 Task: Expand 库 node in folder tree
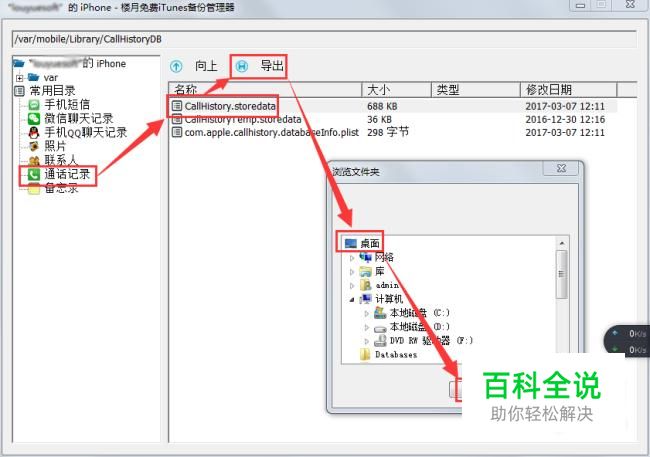352,272
